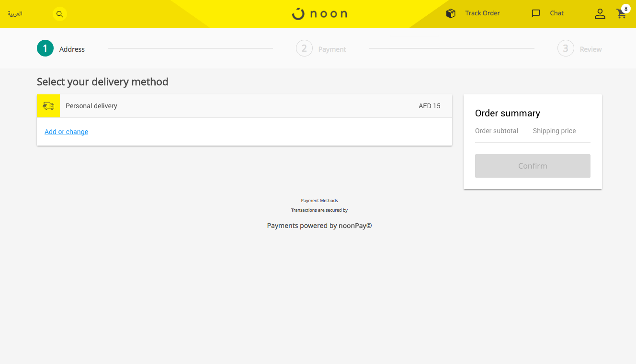Screen dimensions: 636x364
Task: Open the search magnifier icon
Action: [59, 14]
